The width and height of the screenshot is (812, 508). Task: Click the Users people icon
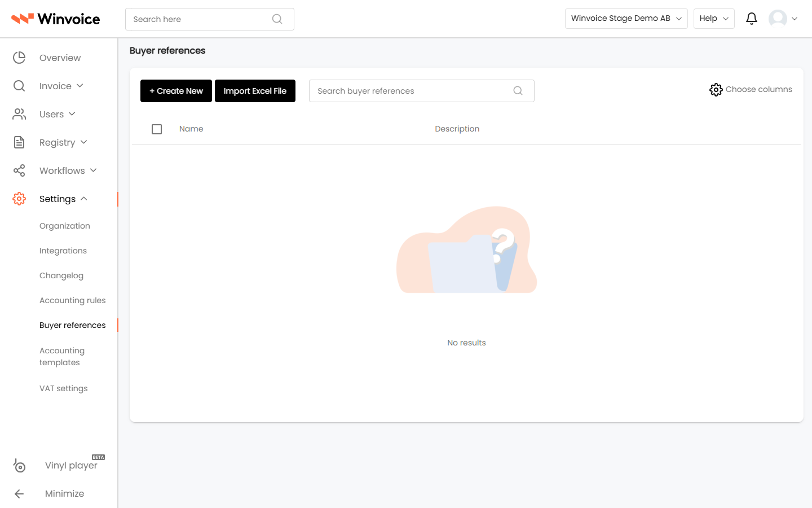pos(19,114)
